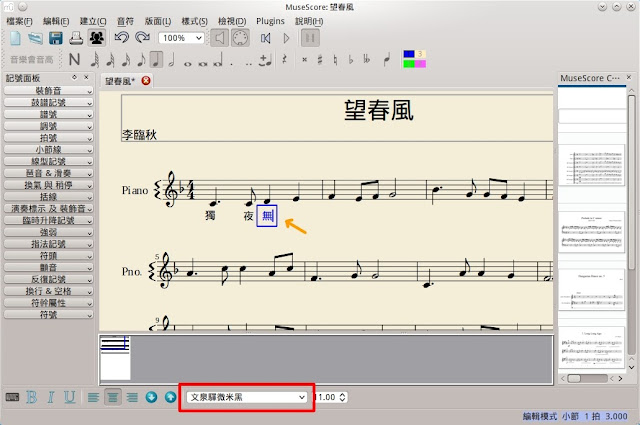Expand the 調號 palette
Screen dimensions: 640x425
point(49,126)
